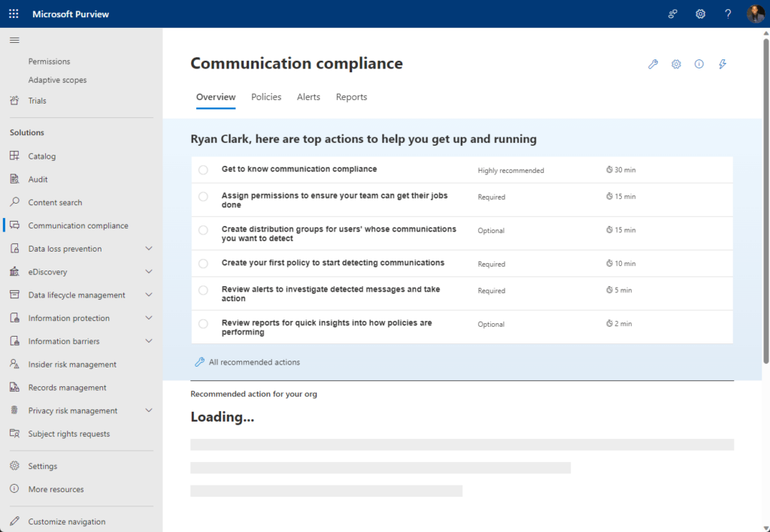Click the Audit icon in the sidebar
Image resolution: width=770 pixels, height=532 pixels.
(x=15, y=179)
